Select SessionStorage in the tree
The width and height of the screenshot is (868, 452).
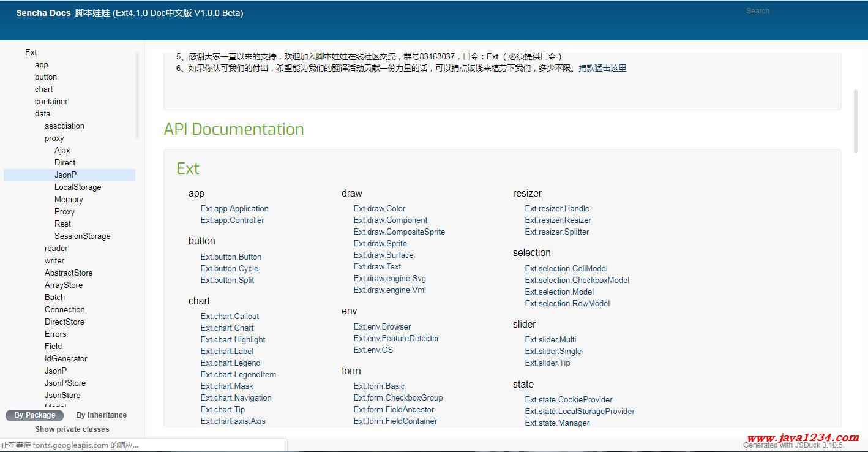tap(83, 236)
